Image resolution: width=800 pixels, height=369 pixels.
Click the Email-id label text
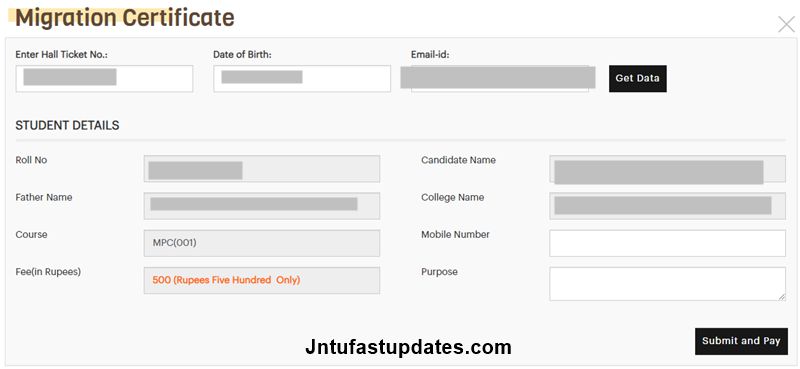(x=430, y=55)
